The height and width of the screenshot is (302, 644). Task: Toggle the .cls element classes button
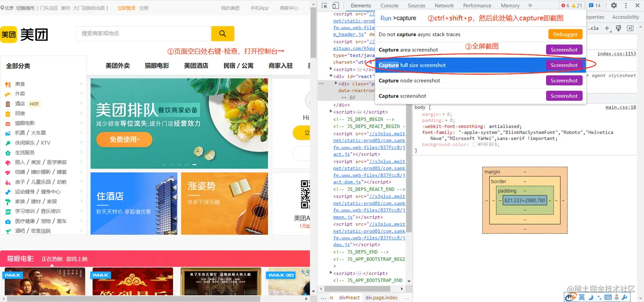tap(594, 28)
